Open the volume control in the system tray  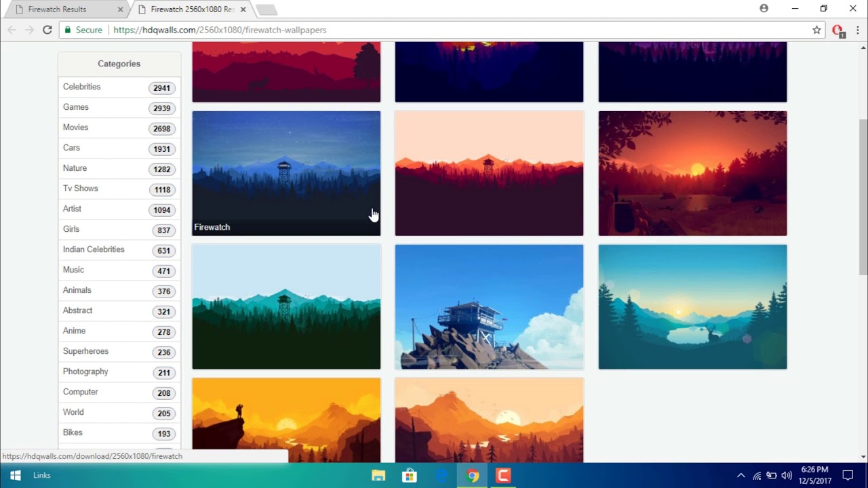pyautogui.click(x=787, y=475)
